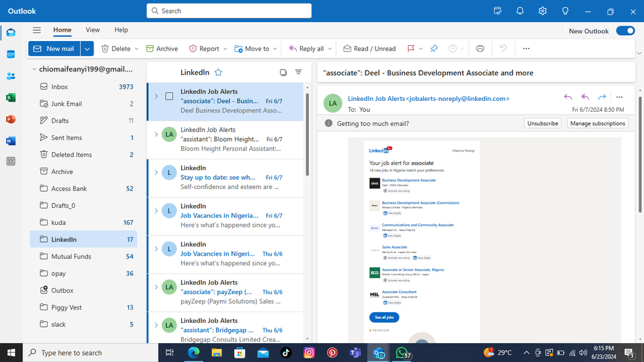Open the Stay up to date LinkedIn email
This screenshot has width=644, height=362.
[225, 178]
